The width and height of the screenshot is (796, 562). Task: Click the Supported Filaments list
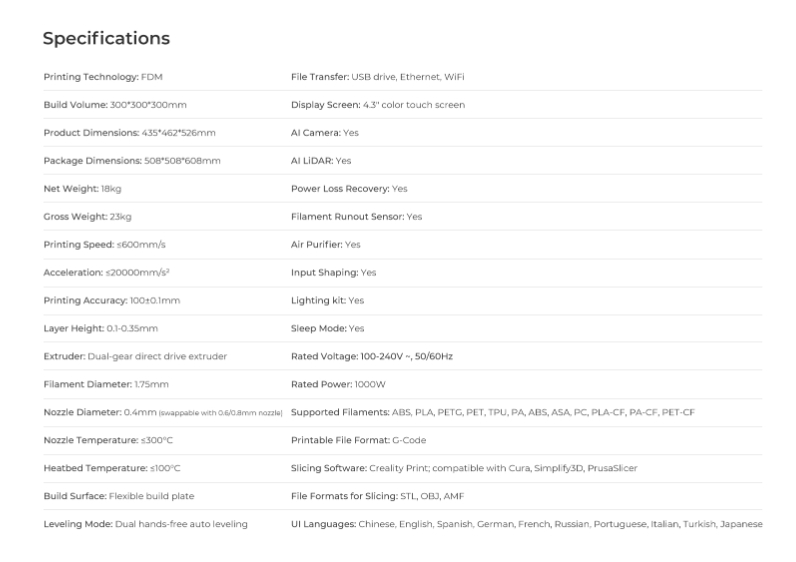(493, 412)
